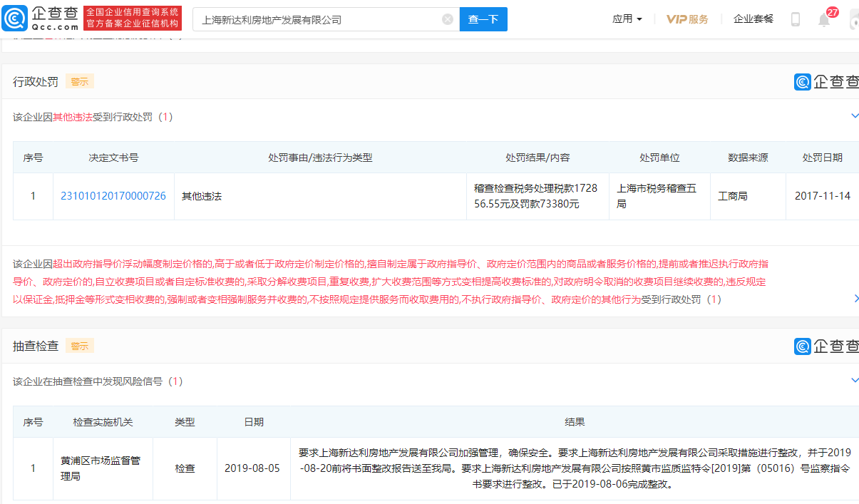859x504 pixels.
Task: Click the inspection result description text
Action: [575, 468]
